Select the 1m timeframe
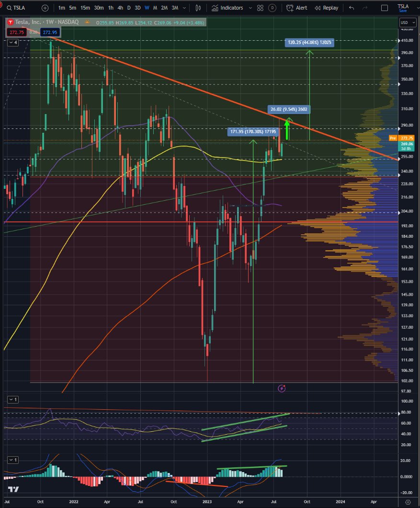 [x=61, y=8]
